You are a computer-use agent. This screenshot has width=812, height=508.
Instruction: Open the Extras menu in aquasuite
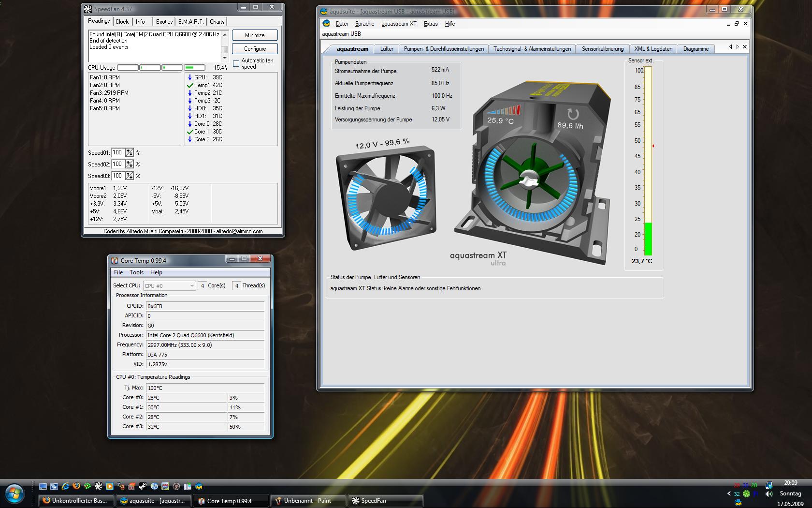[430, 24]
